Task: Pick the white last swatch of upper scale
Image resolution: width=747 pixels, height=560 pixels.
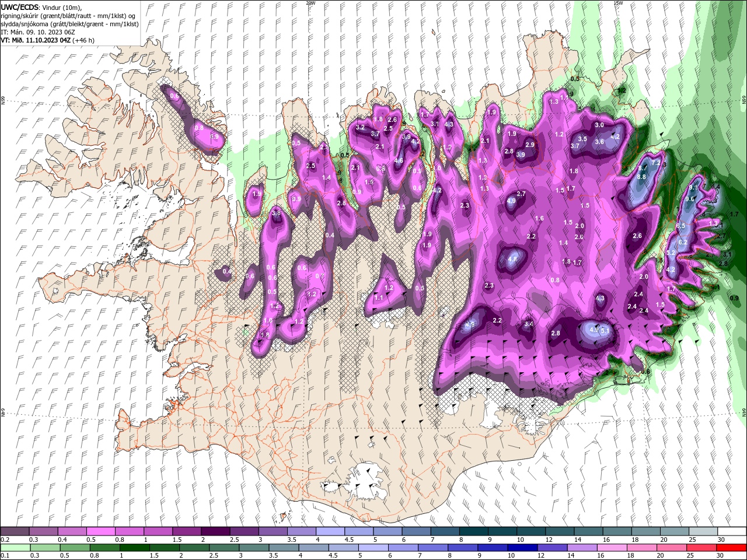Action: 732,531
